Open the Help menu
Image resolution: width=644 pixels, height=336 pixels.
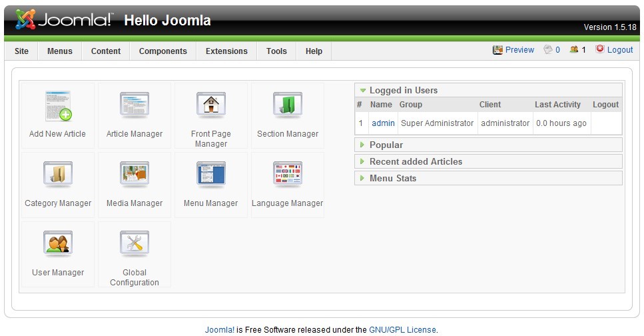coord(314,51)
